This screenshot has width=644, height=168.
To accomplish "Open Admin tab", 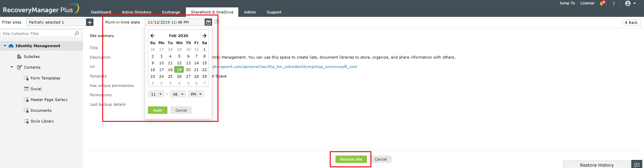I will (x=250, y=12).
